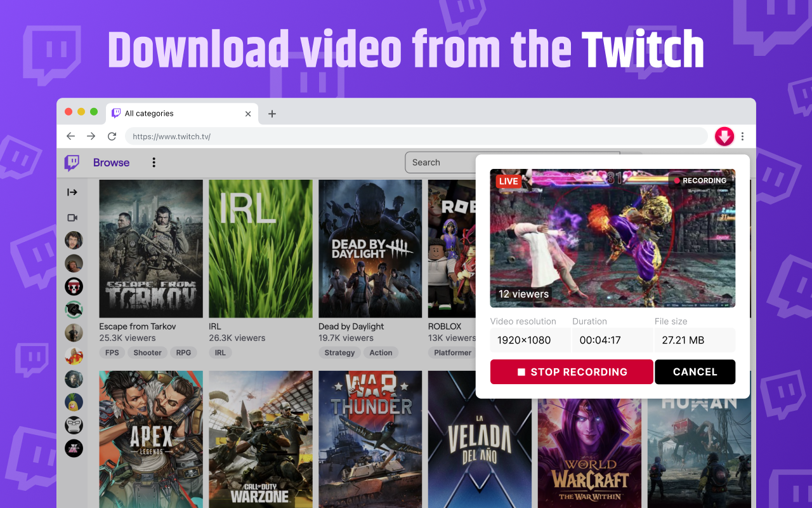Select the Action tag
This screenshot has width=812, height=508.
pyautogui.click(x=381, y=352)
